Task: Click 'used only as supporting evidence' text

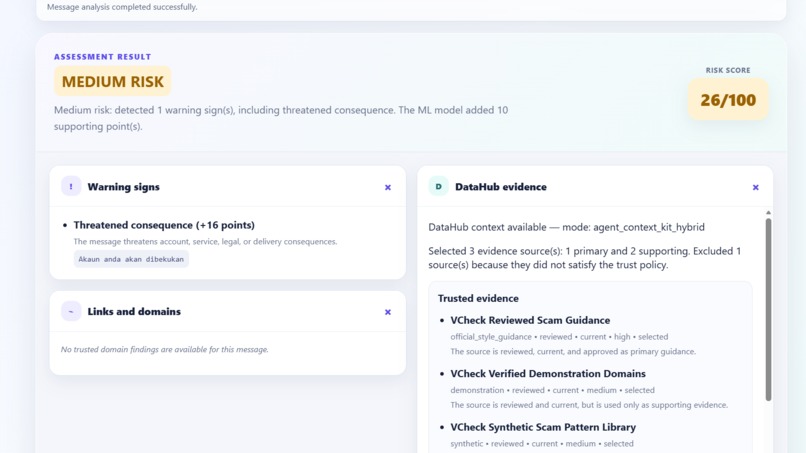Action: 589,405
